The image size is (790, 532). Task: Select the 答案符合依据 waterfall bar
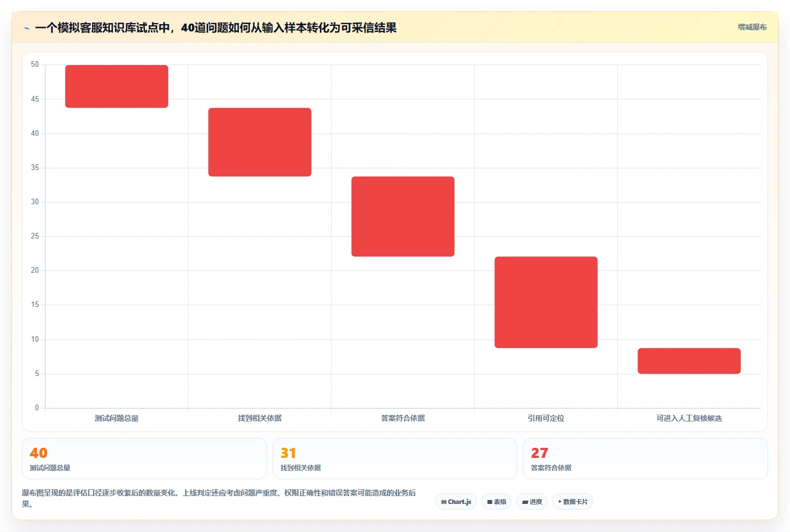(403, 217)
